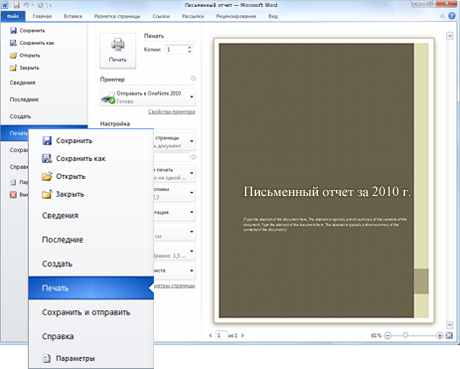Open the Рецензирование ribbon tab
This screenshot has height=369, width=460.
236,16
